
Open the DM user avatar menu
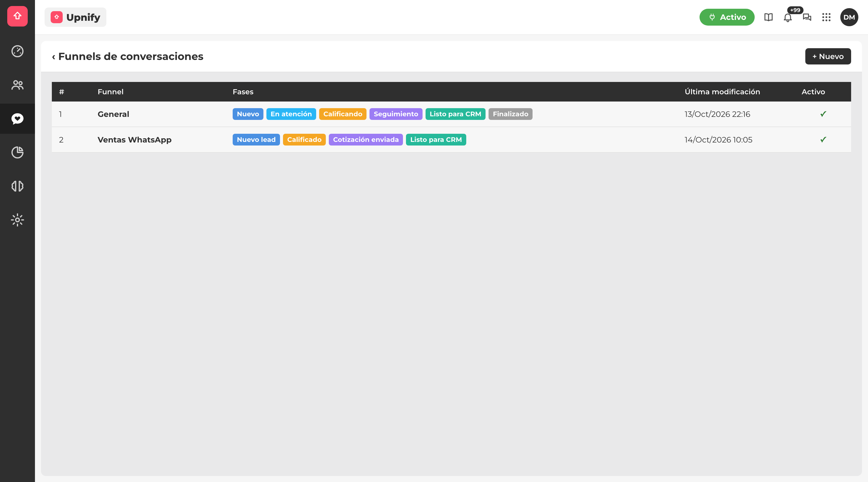[x=849, y=17]
